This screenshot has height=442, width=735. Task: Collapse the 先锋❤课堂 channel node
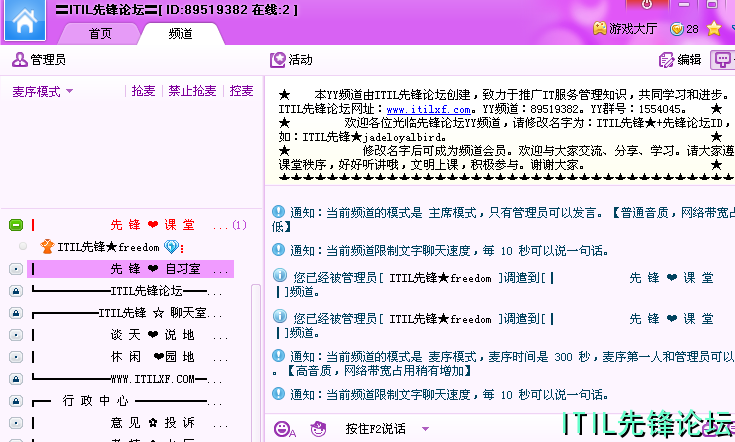tap(16, 225)
